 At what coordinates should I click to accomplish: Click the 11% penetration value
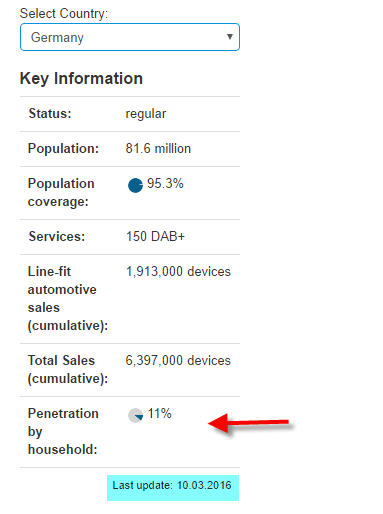coord(159,413)
